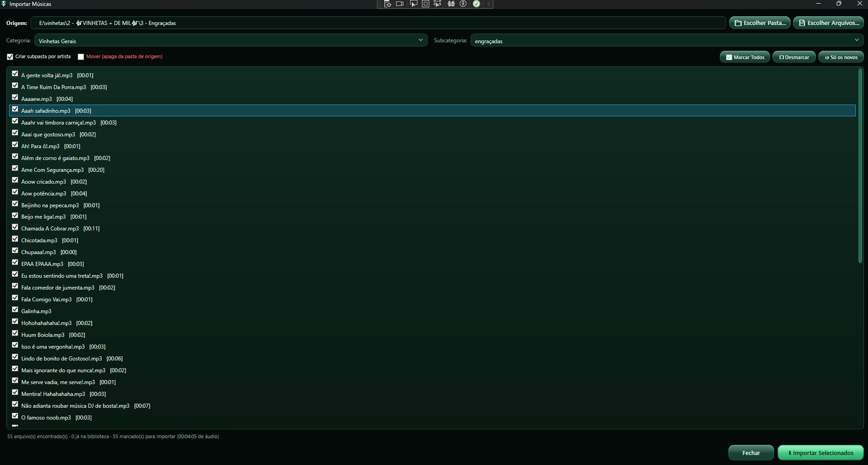Select row 'Aaah safadinho.mp3'
This screenshot has height=465, width=868.
[x=432, y=110]
